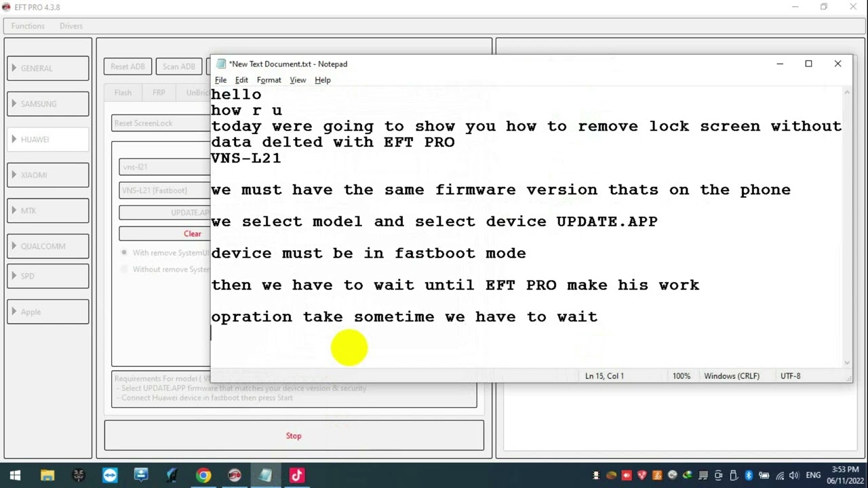Viewport: 868px width, 488px height.
Task: Click the red square arrows tray icon
Action: pyautogui.click(x=627, y=475)
